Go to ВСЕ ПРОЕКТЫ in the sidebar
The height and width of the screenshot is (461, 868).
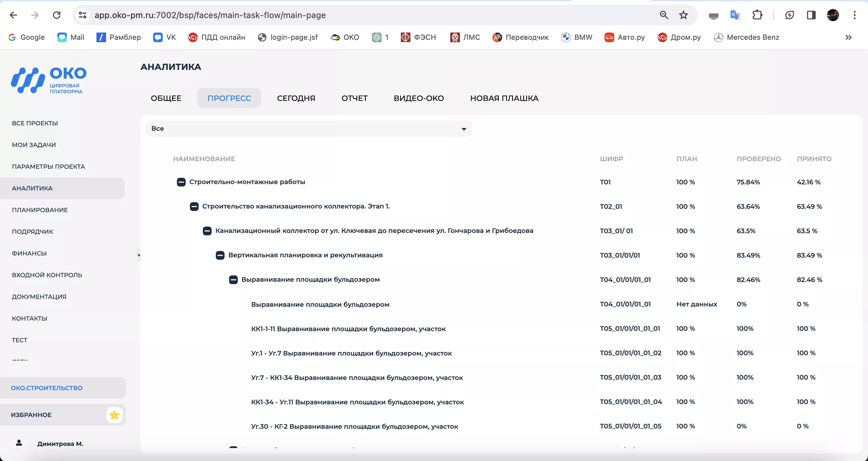pyautogui.click(x=34, y=123)
